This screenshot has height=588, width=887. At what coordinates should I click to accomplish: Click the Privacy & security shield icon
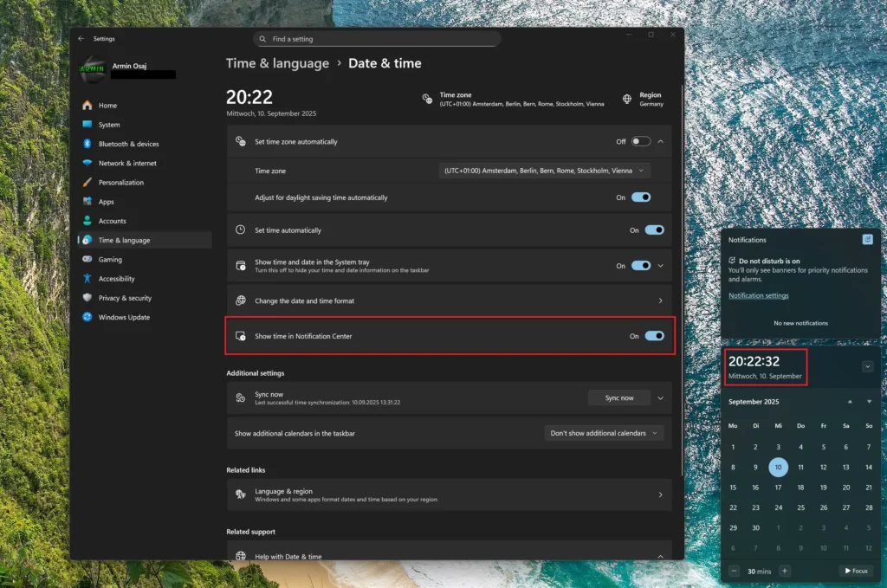coord(87,297)
